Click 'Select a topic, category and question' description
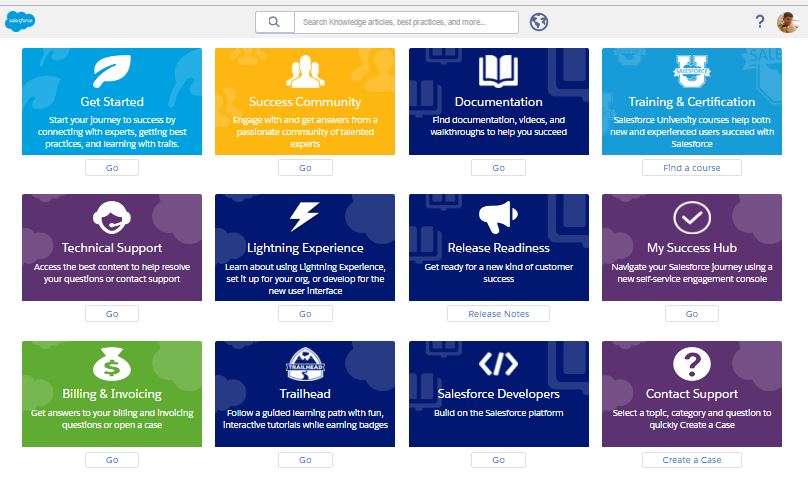 click(x=692, y=419)
